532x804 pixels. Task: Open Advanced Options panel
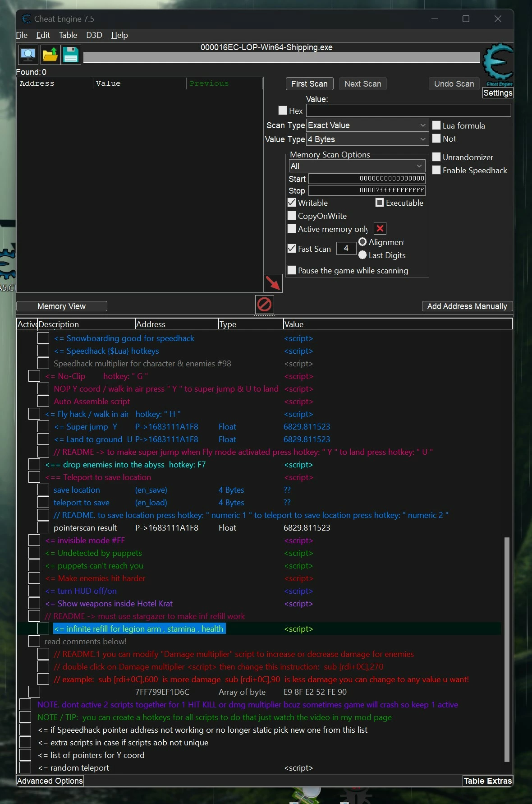(x=50, y=781)
